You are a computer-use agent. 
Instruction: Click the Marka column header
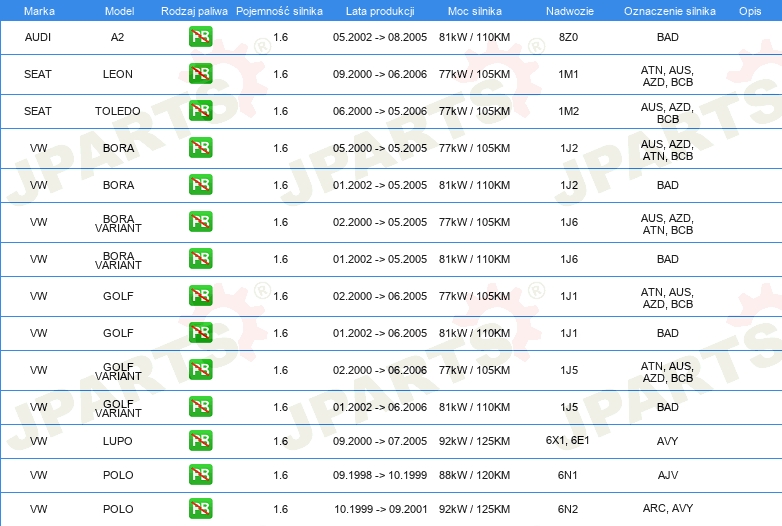tap(39, 11)
